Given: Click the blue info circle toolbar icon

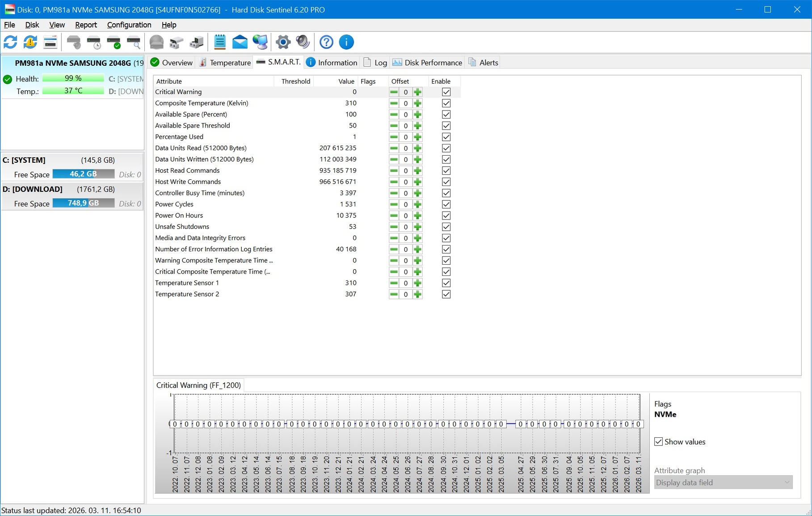Looking at the screenshot, I should coord(346,42).
